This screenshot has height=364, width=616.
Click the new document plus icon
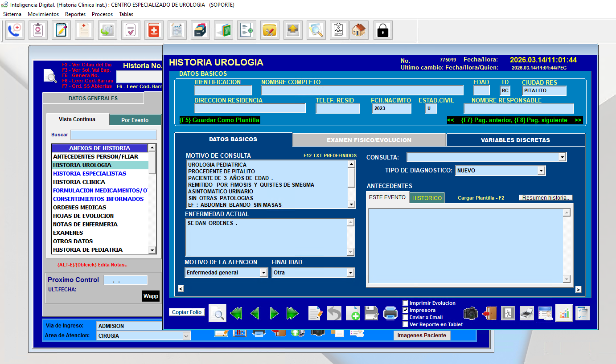353,313
